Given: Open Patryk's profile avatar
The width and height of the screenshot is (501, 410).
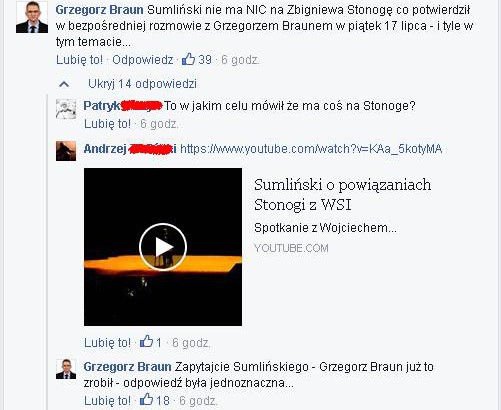Looking at the screenshot, I should (x=66, y=109).
